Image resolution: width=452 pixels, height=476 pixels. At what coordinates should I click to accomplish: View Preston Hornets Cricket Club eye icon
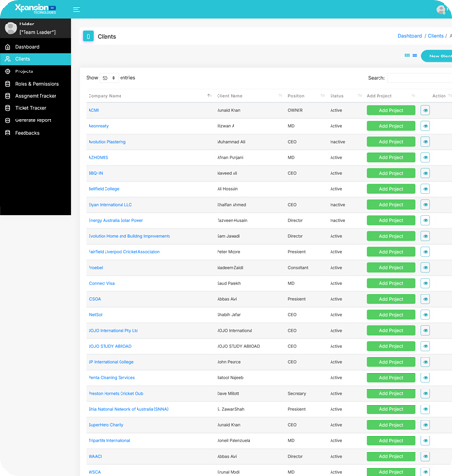(x=425, y=393)
